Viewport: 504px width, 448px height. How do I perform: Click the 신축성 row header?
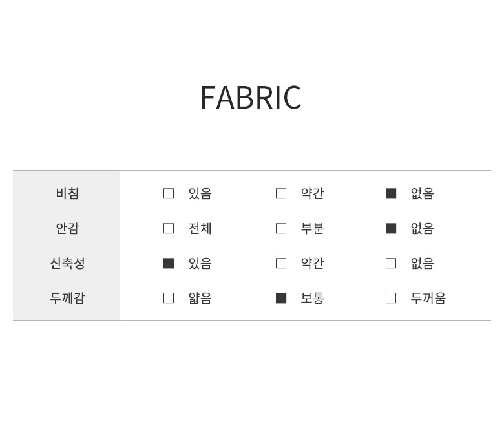(67, 263)
